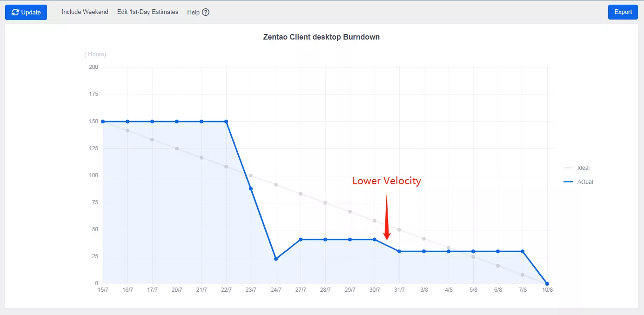Click Ideal data point at 16/7

(x=127, y=131)
